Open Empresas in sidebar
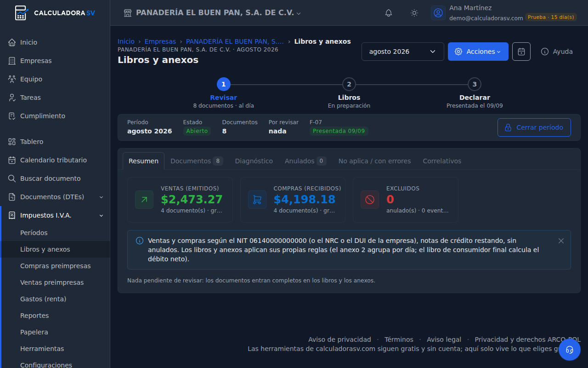Screen dimensions: 588x368 coord(55,61)
